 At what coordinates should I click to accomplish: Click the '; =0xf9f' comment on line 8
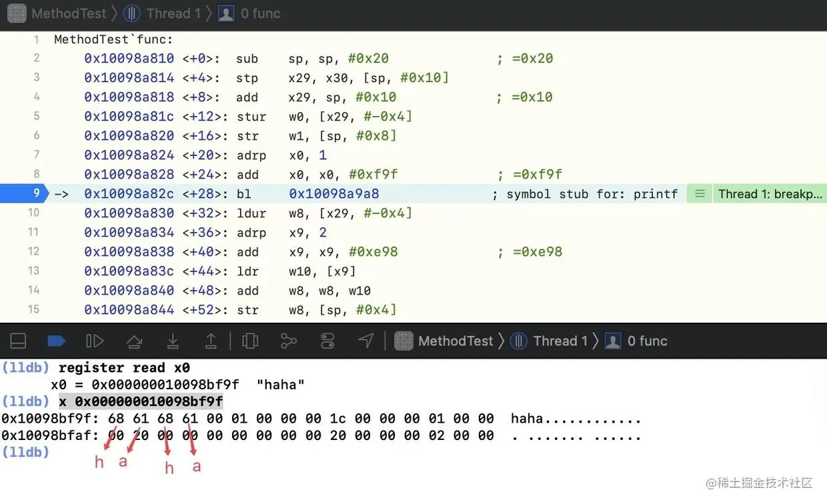(530, 175)
